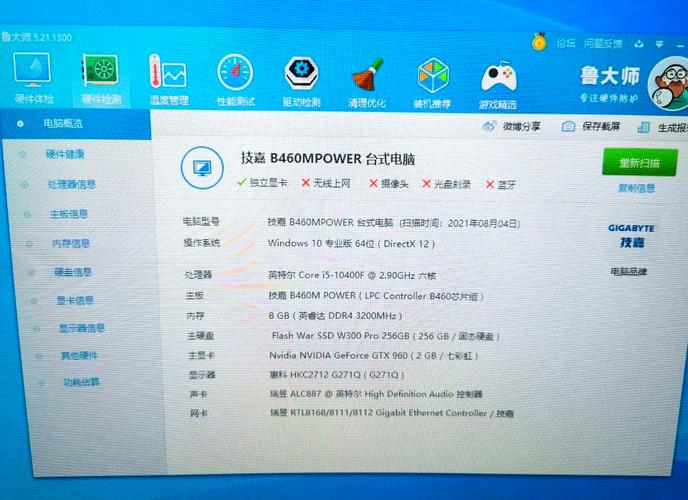
Task: Click the 技嘉 B460MPOWER 台式电脑 heading
Action: (328, 158)
